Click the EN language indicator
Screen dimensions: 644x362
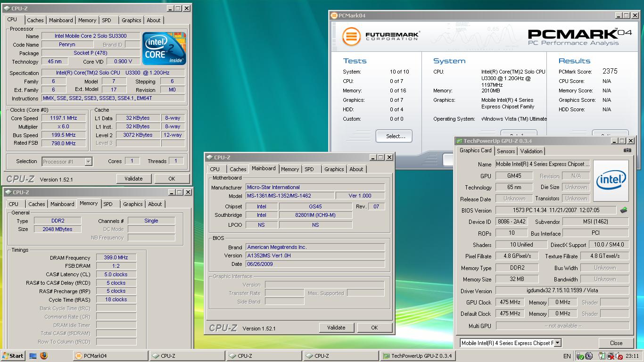tap(567, 356)
